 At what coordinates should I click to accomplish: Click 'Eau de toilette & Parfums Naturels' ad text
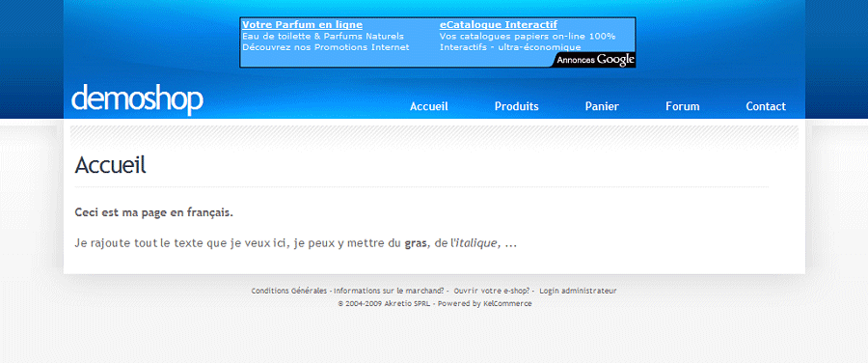click(x=323, y=36)
